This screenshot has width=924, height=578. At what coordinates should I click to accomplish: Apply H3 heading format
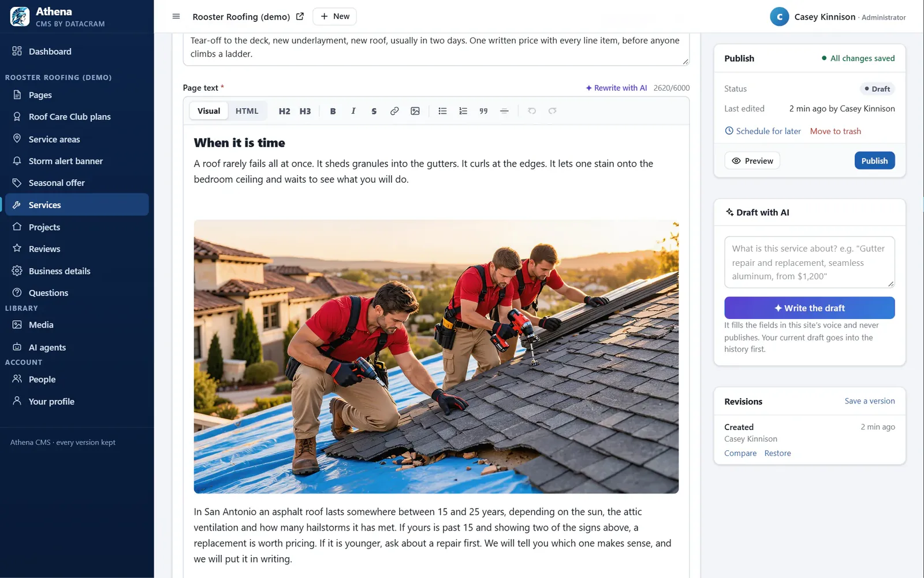click(305, 111)
